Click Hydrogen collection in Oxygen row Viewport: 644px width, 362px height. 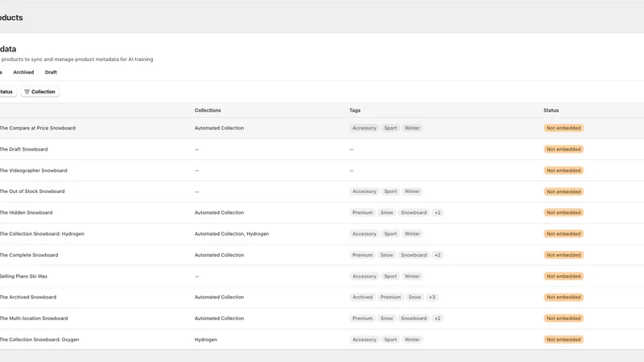tap(206, 339)
